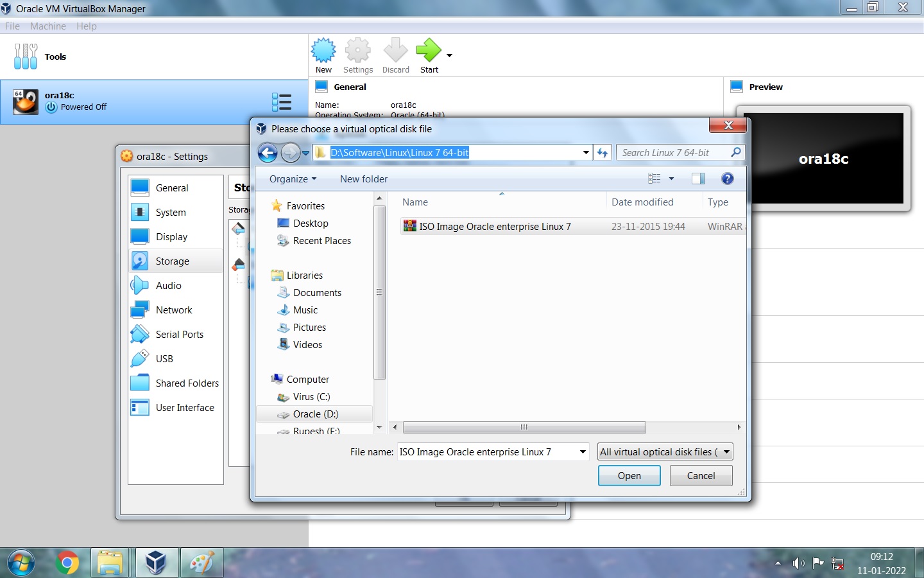Viewport: 924px width, 578px height.
Task: Open Libraries in navigation pane
Action: [x=304, y=275]
